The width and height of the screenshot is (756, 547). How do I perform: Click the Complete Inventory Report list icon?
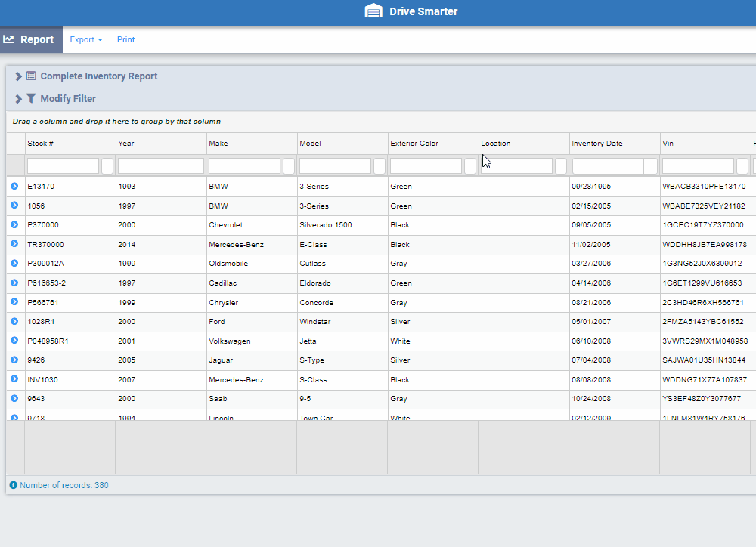[x=30, y=76]
